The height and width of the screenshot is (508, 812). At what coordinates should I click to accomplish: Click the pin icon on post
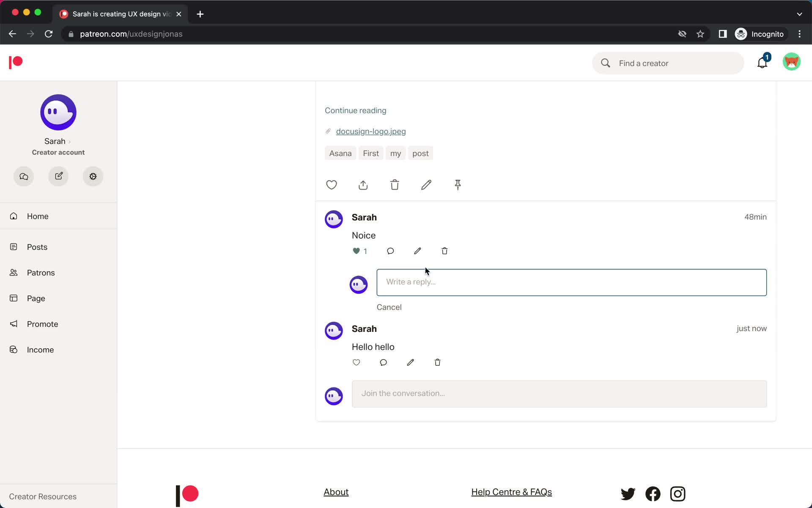458,185
